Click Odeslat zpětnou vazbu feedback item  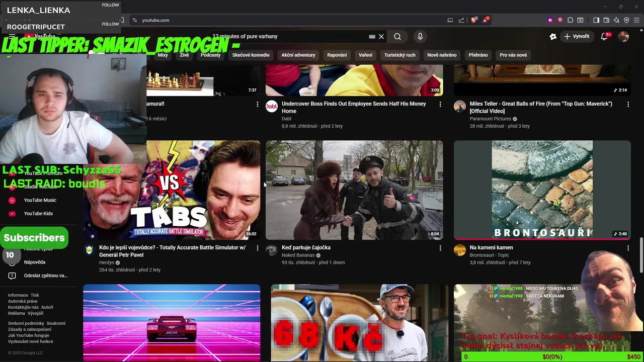pyautogui.click(x=38, y=276)
